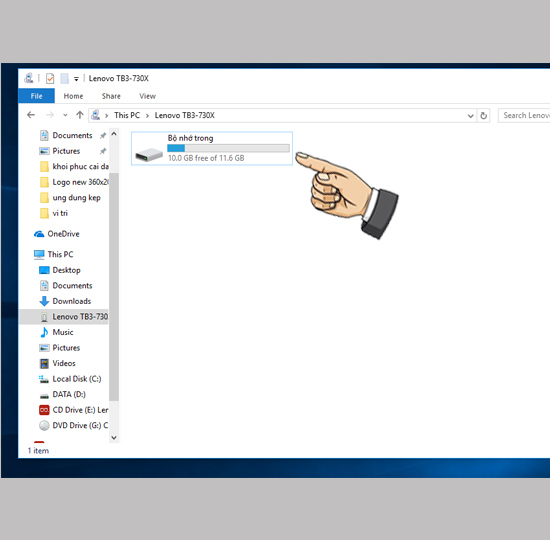Open the File ribbon tab

(x=36, y=96)
